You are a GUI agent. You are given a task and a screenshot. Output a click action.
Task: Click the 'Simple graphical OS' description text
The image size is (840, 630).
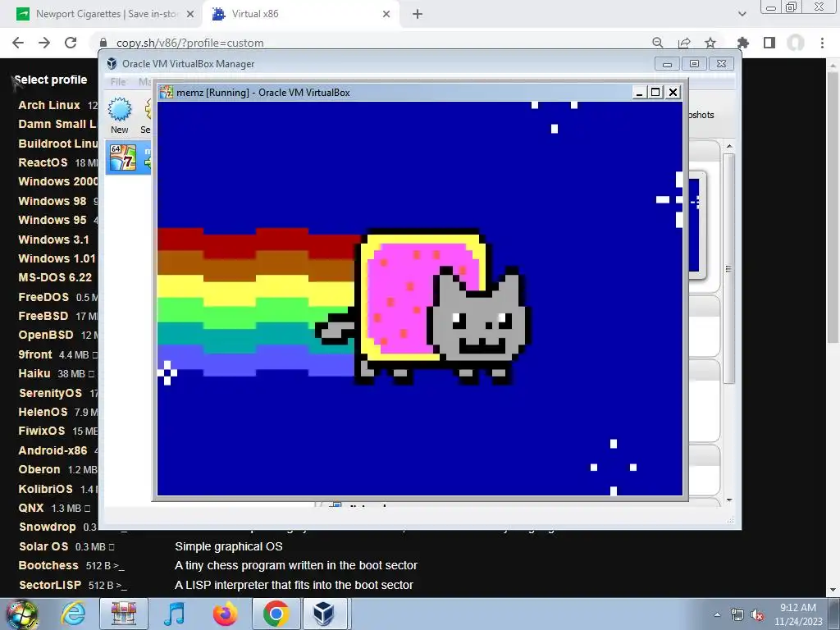point(229,546)
